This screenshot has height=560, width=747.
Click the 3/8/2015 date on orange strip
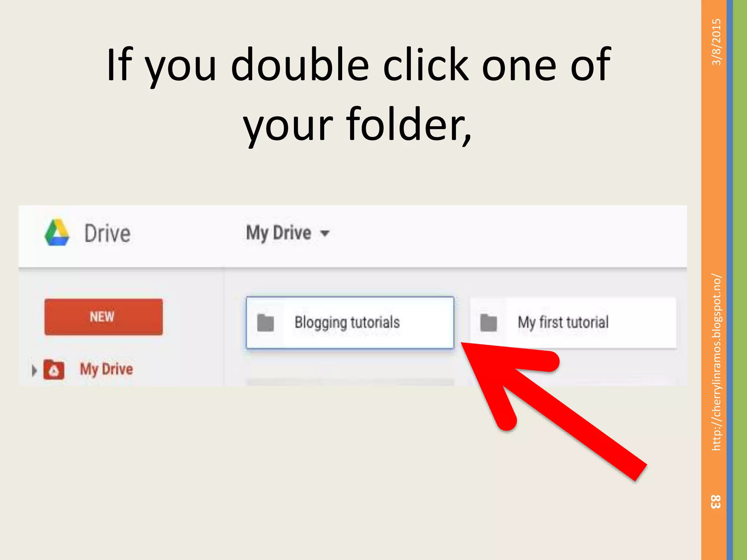coord(716,42)
